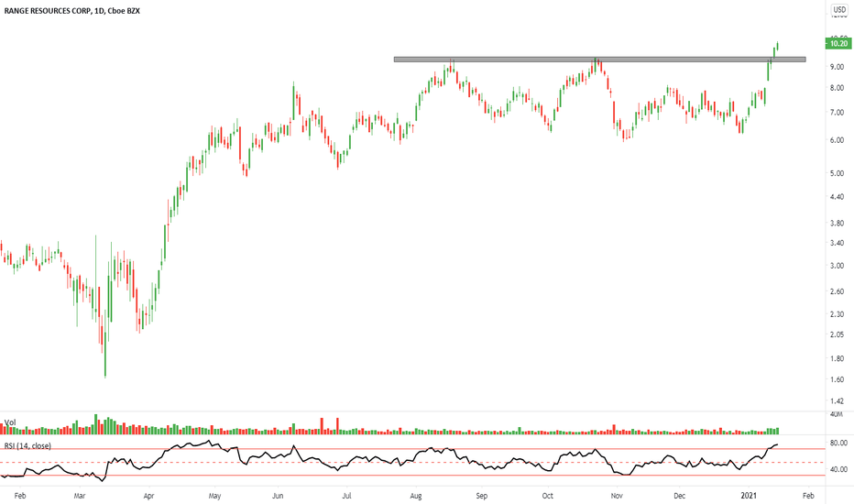The height and width of the screenshot is (504, 854).
Task: Click the Sep label on time axis
Action: pyautogui.click(x=481, y=496)
